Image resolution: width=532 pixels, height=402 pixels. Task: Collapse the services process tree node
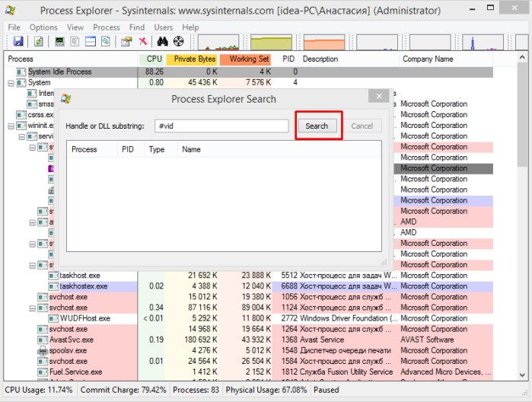click(22, 137)
